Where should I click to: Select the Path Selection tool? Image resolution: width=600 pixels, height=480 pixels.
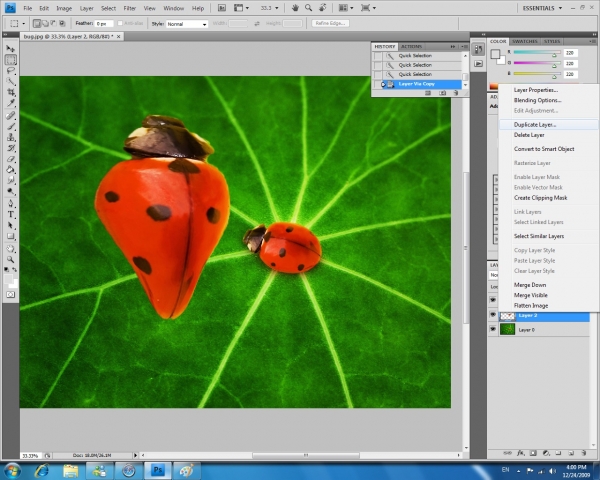click(11, 225)
